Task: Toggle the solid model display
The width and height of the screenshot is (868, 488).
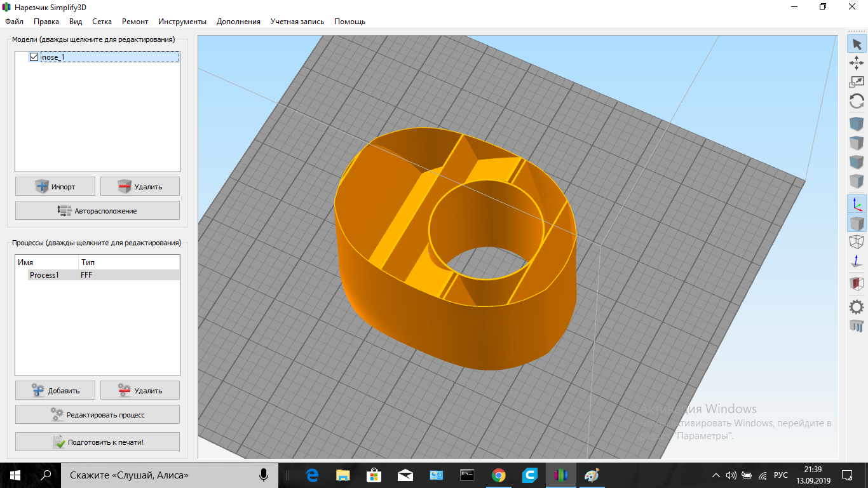Action: click(x=857, y=223)
